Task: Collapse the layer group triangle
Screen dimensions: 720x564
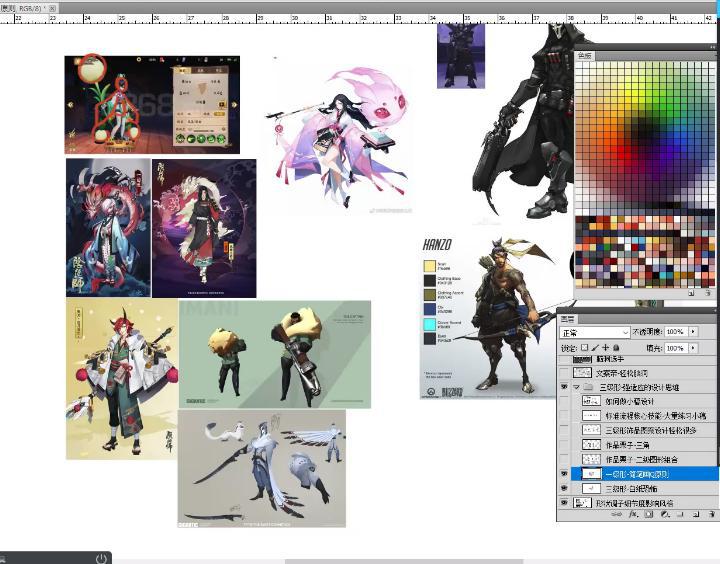Action: click(x=576, y=387)
